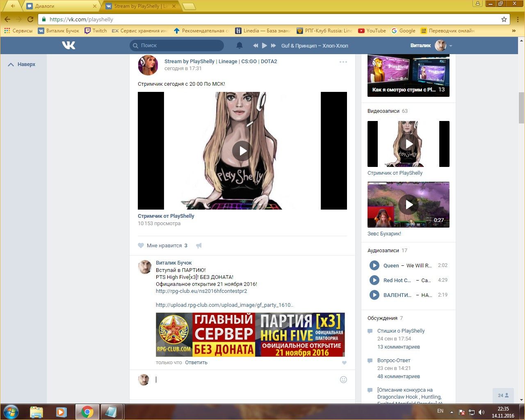Skip to next track in header player
The height and width of the screenshot is (420, 525).
[274, 46]
